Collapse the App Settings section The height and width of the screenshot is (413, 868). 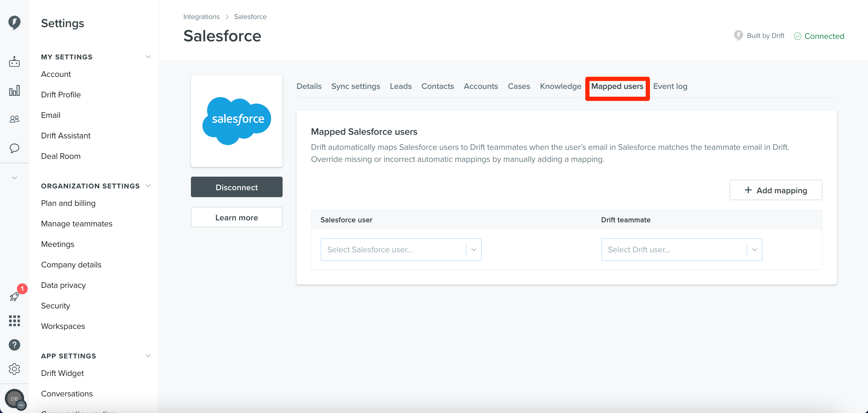(148, 356)
